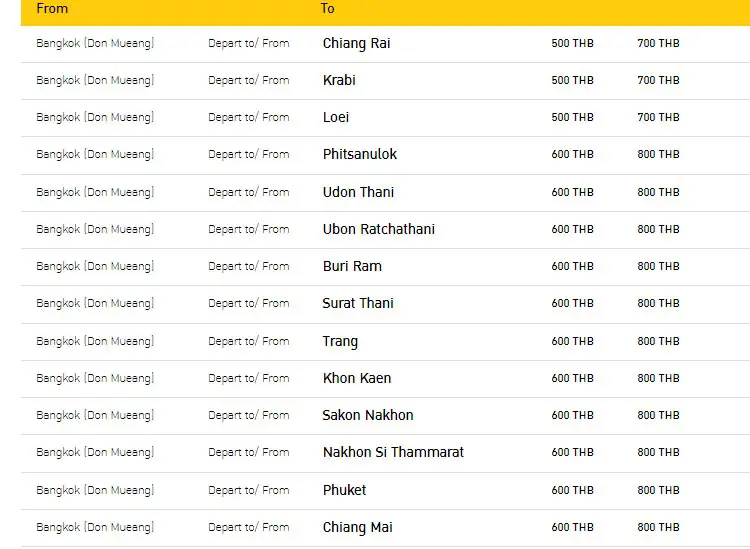Click 600 THB price in Khon Kaen row
The height and width of the screenshot is (549, 750).
[x=573, y=378]
